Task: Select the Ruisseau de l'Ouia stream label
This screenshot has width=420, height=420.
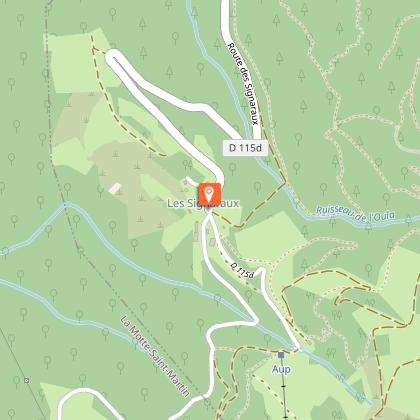Action: coord(355,213)
